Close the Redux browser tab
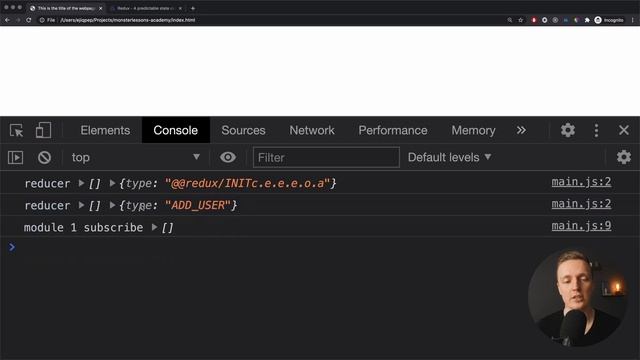 coord(180,8)
